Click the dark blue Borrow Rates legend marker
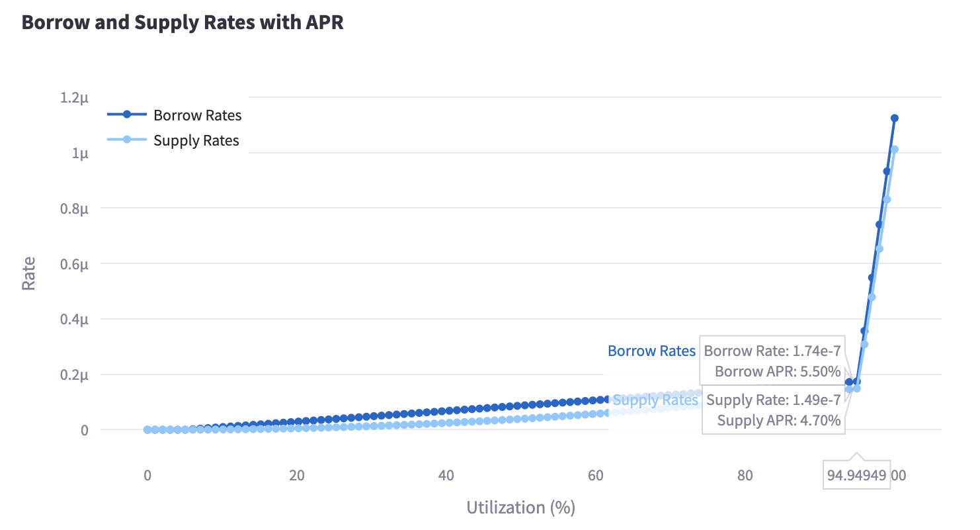The width and height of the screenshot is (980, 530). click(x=126, y=114)
